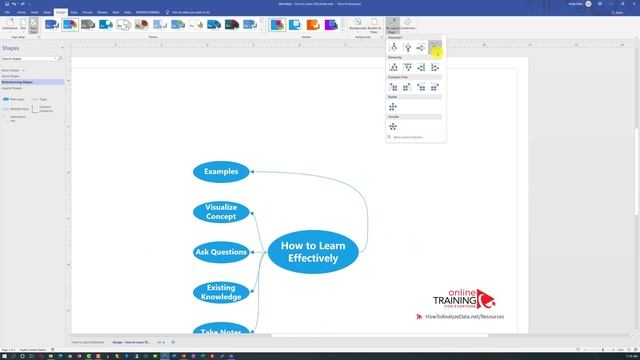Image resolution: width=640 pixels, height=360 pixels.
Task: Apply the purple theme variant
Action: pos(331,25)
